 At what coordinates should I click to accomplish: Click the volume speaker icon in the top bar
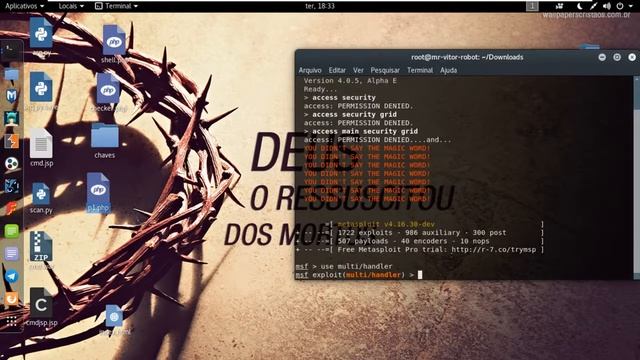(607, 6)
